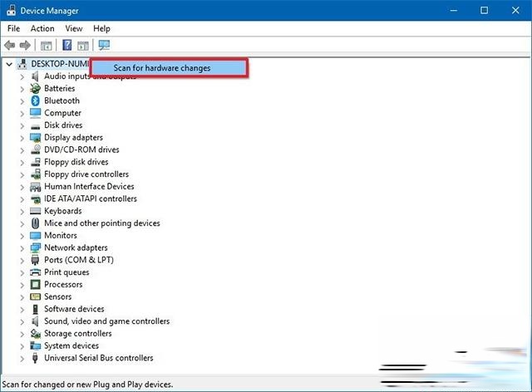Click the IDE ATA/ATAPI controllers icon
Image resolution: width=532 pixels, height=392 pixels.
coord(35,199)
